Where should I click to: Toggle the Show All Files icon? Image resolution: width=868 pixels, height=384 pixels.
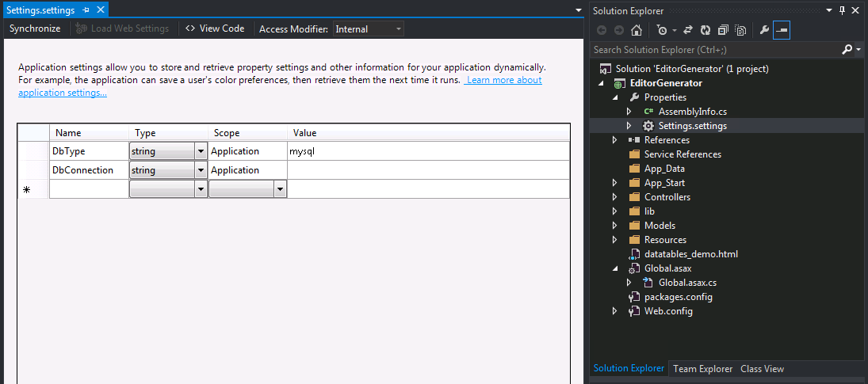[x=740, y=30]
